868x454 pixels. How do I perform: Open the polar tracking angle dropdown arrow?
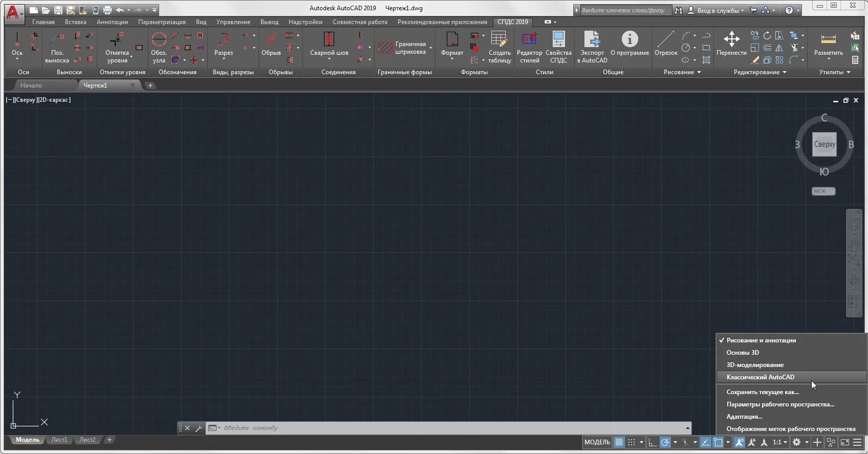[x=675, y=442]
